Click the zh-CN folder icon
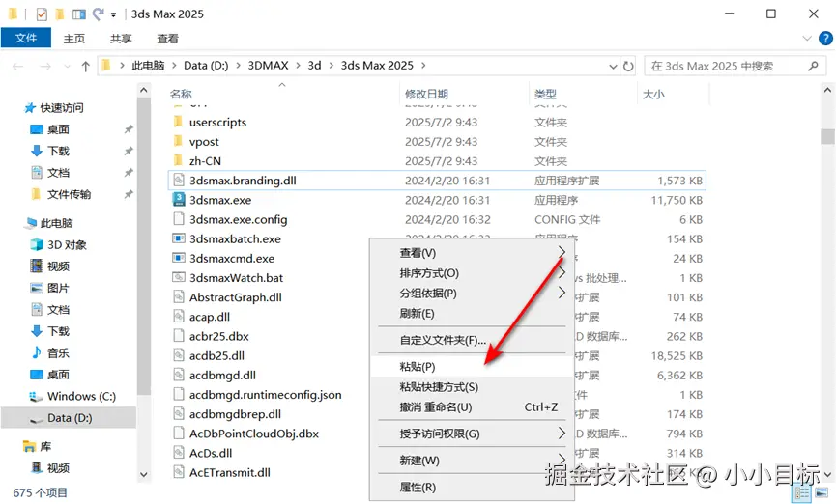This screenshot has height=504, width=836. tap(179, 161)
